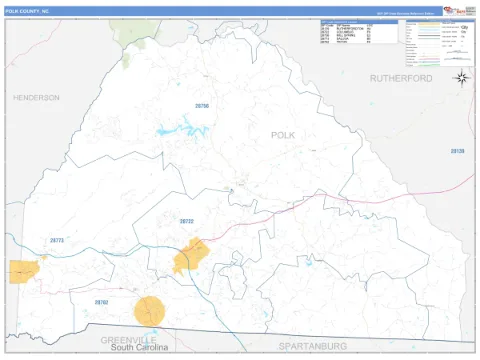480x360 pixels.
Task: Click the large blue lake below 28756
Action: (x=182, y=128)
